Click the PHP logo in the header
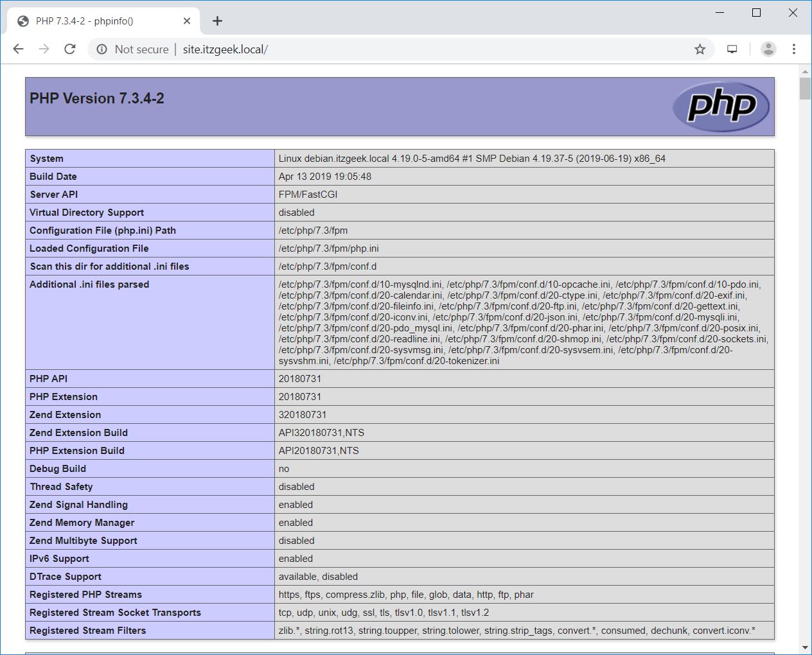This screenshot has width=812, height=655. click(721, 106)
